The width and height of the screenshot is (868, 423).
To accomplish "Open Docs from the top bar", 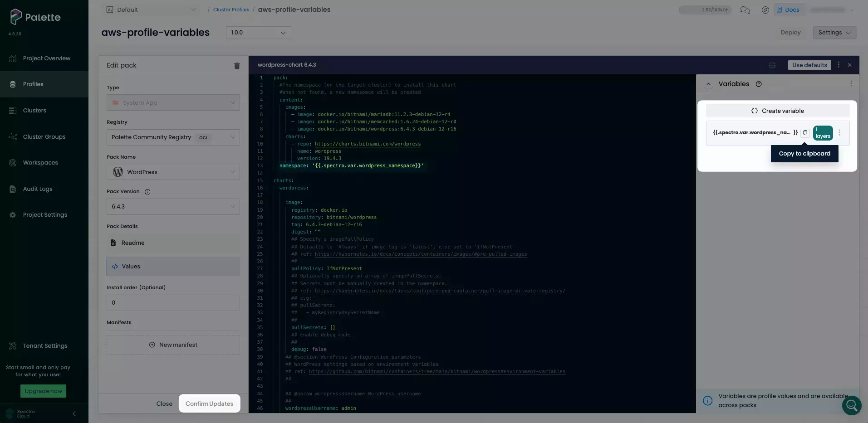I will 789,10.
